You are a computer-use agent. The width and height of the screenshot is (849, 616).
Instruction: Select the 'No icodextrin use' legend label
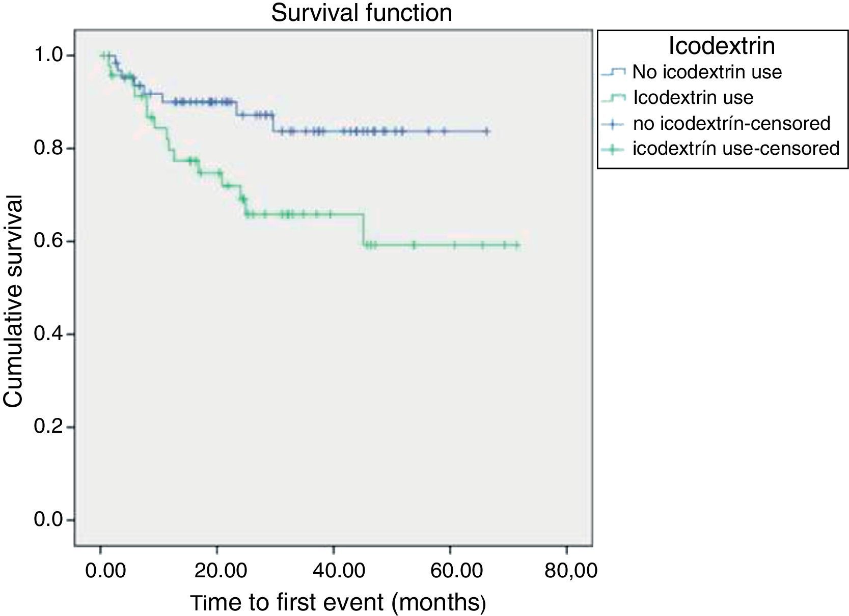click(707, 72)
